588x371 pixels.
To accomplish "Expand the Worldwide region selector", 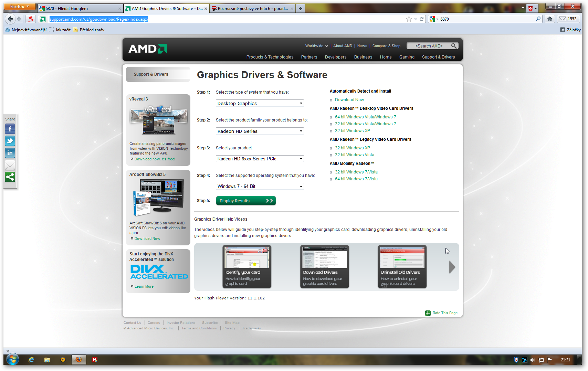I will pos(316,46).
